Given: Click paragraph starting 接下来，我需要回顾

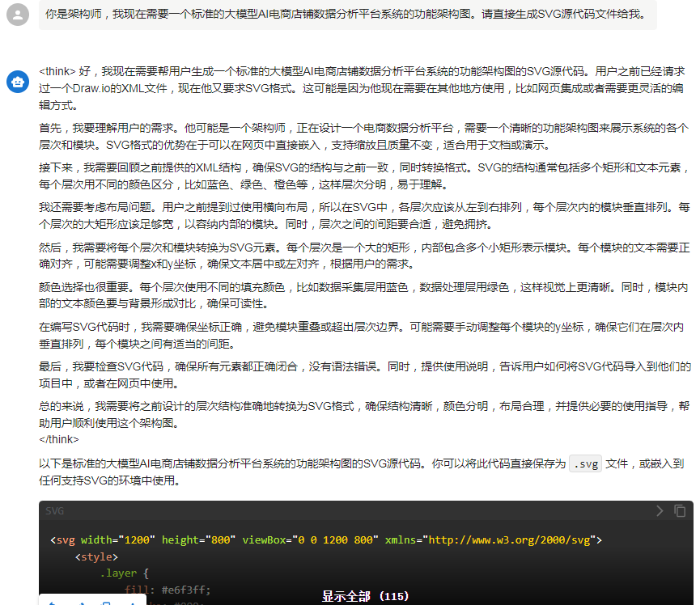Looking at the screenshot, I should click(364, 176).
